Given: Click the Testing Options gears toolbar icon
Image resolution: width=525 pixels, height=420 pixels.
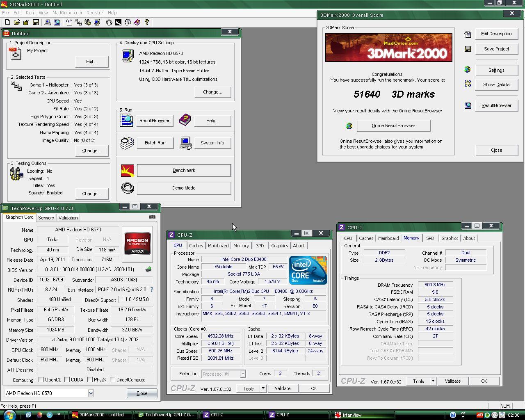Looking at the screenshot, I should 87,22.
